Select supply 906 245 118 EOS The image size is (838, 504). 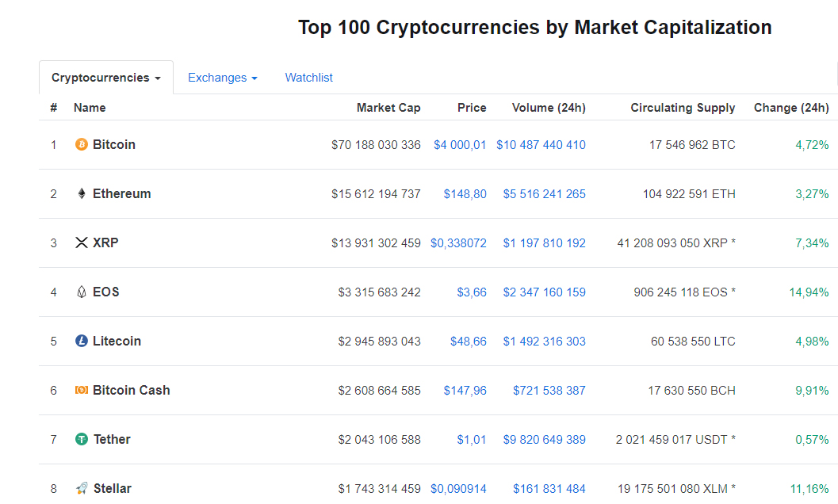point(685,292)
